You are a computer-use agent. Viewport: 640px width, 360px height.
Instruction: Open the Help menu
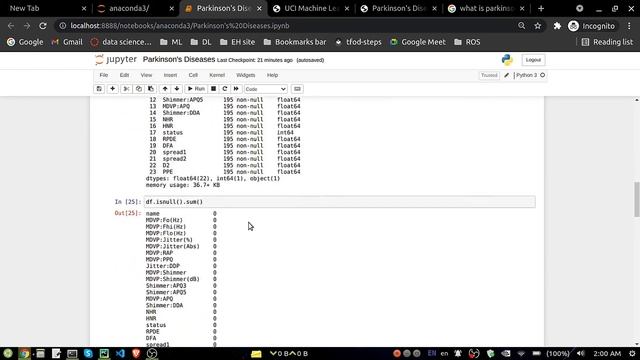tap(272, 75)
